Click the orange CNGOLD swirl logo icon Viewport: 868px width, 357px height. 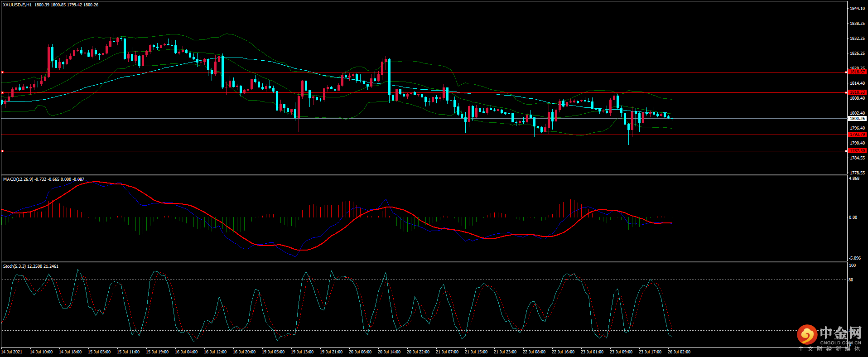coord(807,335)
